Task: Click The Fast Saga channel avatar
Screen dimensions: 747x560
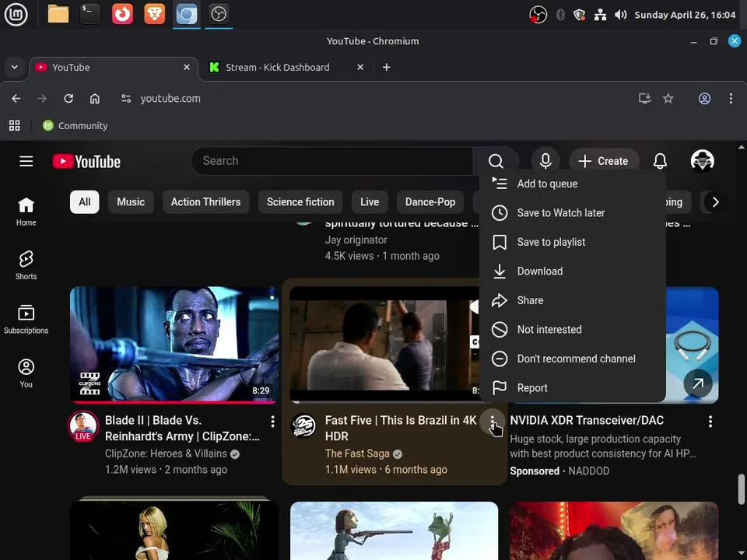Action: (x=303, y=425)
